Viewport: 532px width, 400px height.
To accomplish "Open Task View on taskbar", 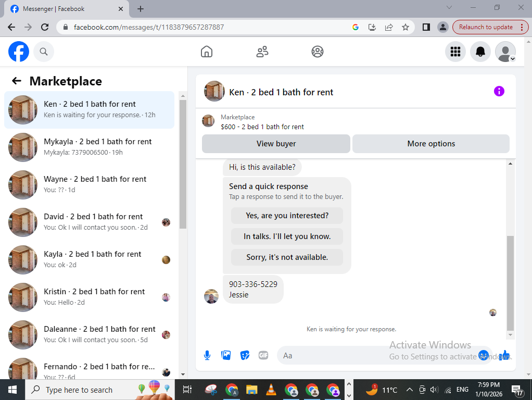I will coord(187,390).
